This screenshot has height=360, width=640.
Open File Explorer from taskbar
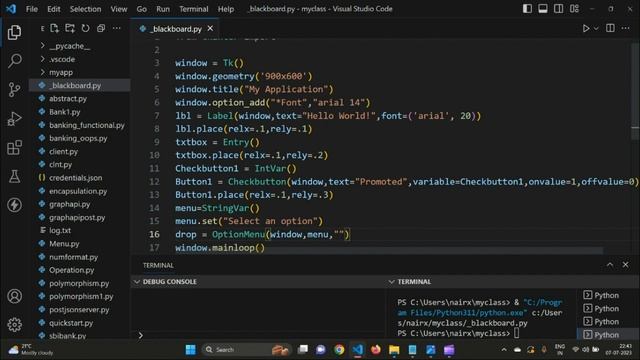[x=394, y=350]
